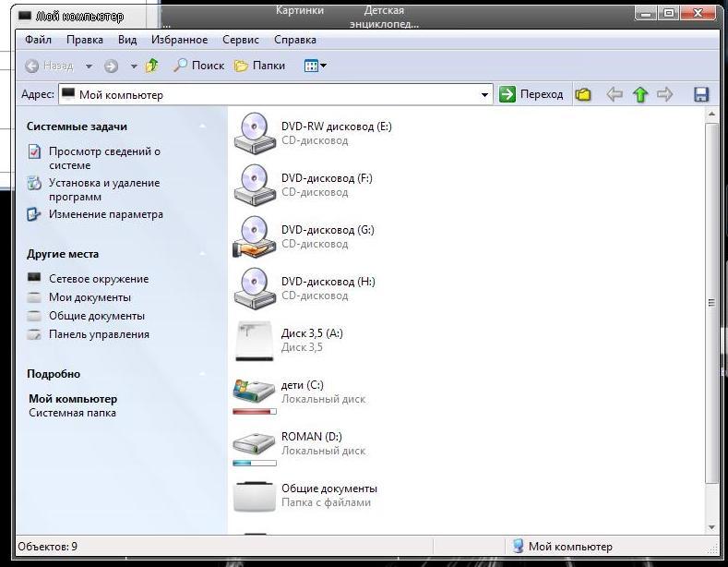
Task: Click Просмотр сведений о системе checkmark icon
Action: (x=34, y=151)
